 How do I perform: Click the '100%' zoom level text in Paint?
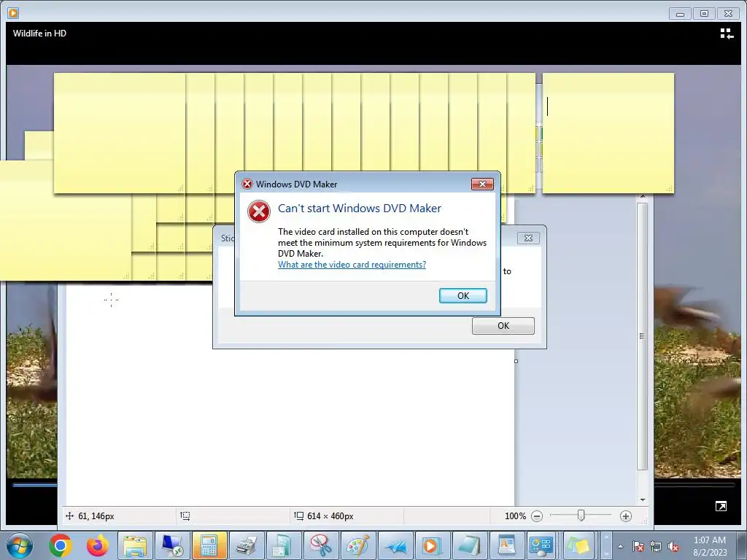[x=515, y=516]
